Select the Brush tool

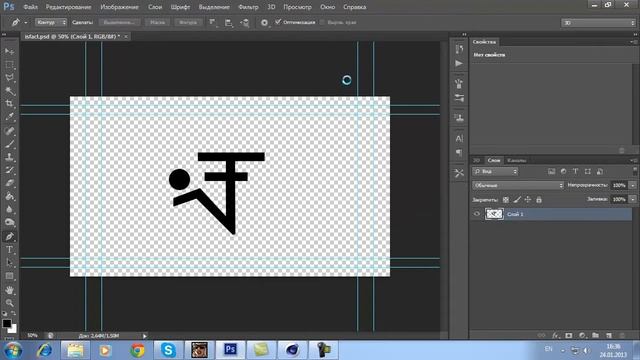(9, 144)
